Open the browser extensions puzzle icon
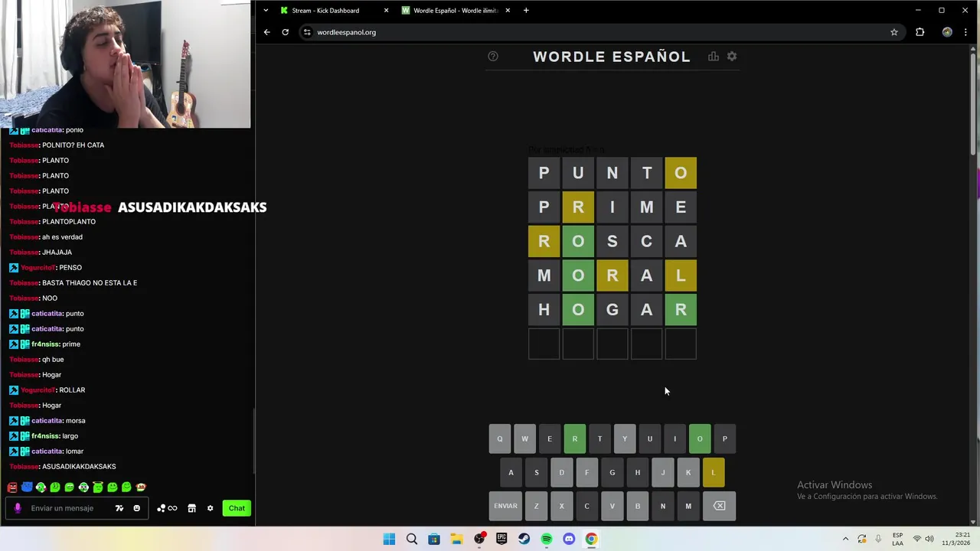The height and width of the screenshot is (551, 980). 920,32
